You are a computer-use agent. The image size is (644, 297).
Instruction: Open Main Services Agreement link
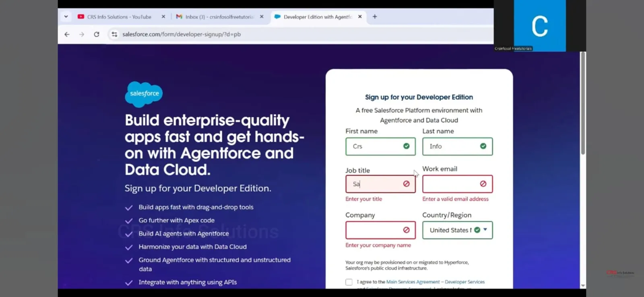coord(413,282)
